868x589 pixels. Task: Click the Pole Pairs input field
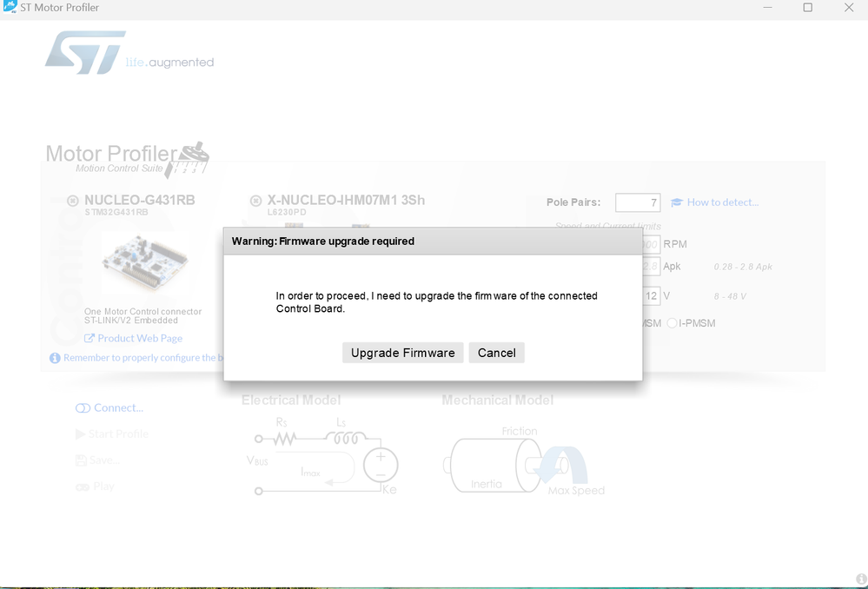(x=638, y=202)
